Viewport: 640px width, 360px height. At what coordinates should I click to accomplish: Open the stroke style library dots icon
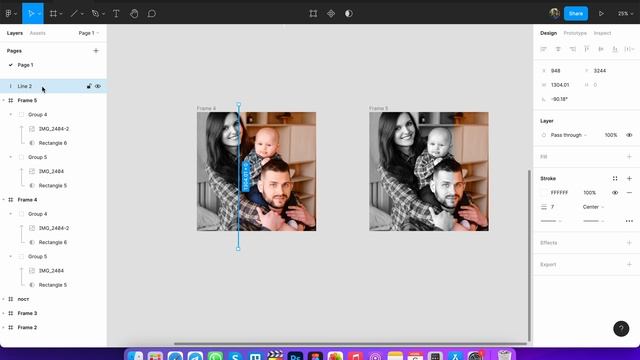tap(615, 178)
